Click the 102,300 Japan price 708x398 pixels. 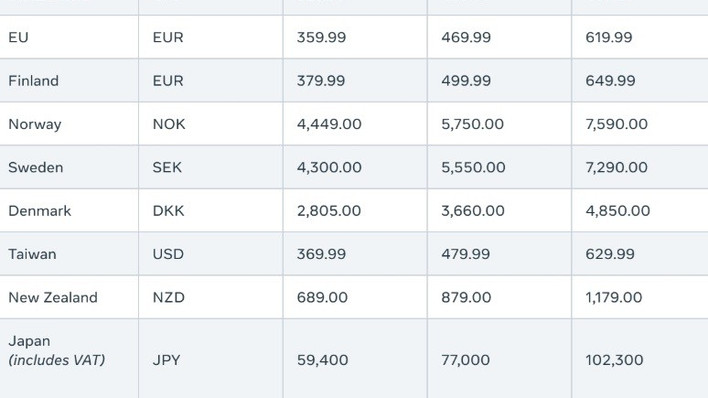tap(614, 360)
